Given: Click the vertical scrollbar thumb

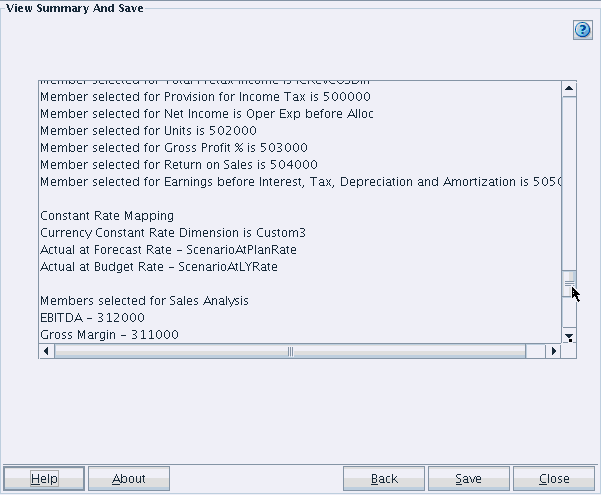Looking at the screenshot, I should [x=569, y=284].
